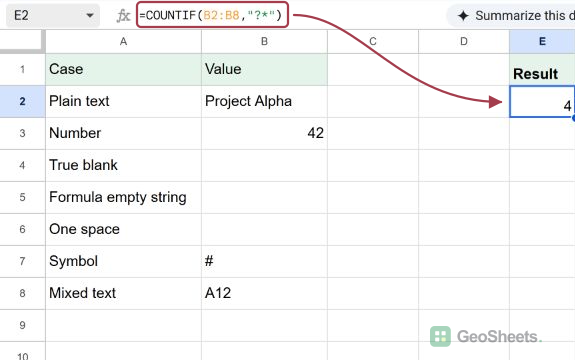Select cell B6 beside One space
The height and width of the screenshot is (360, 575).
264,229
